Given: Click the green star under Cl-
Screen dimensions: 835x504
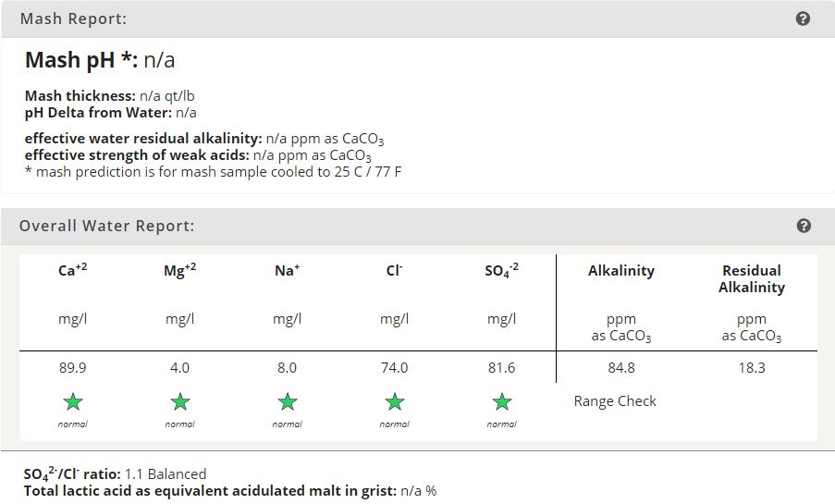Looking at the screenshot, I should pos(395,401).
